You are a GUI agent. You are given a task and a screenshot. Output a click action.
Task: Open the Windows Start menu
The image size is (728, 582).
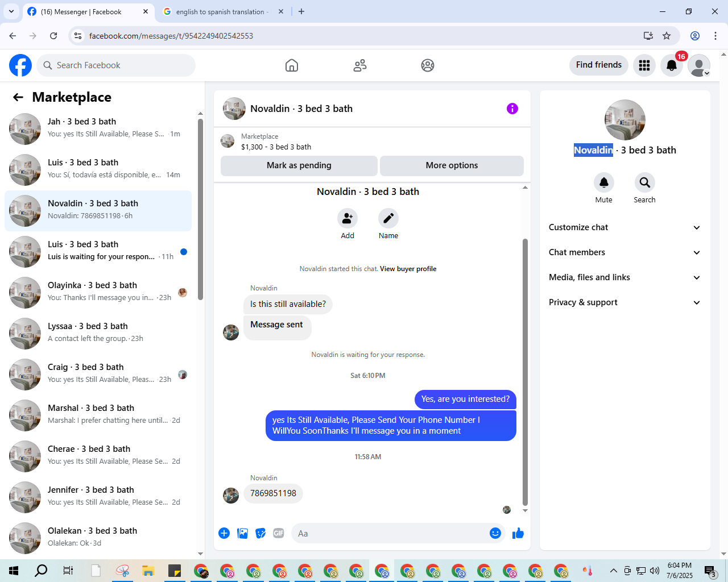(x=14, y=571)
